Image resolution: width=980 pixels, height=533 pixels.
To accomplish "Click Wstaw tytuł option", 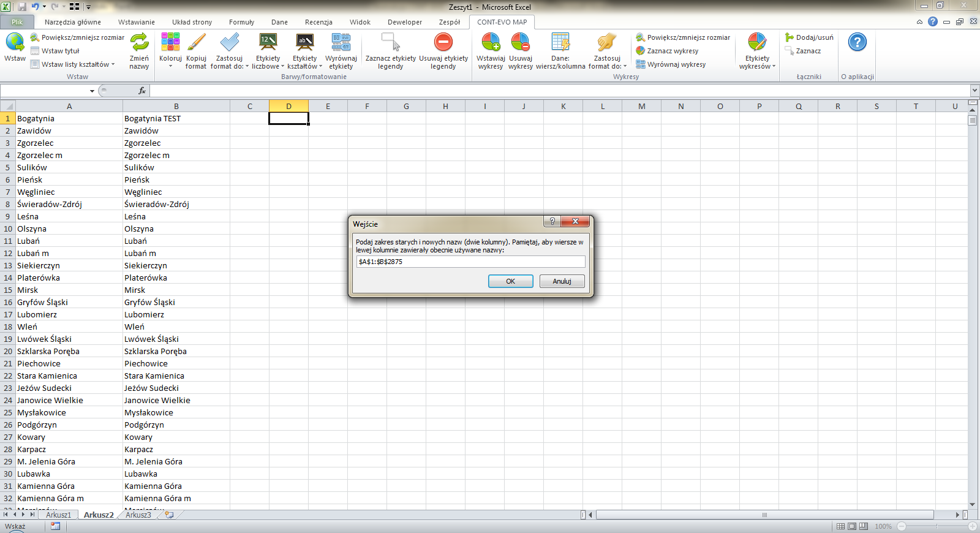I will pyautogui.click(x=55, y=51).
